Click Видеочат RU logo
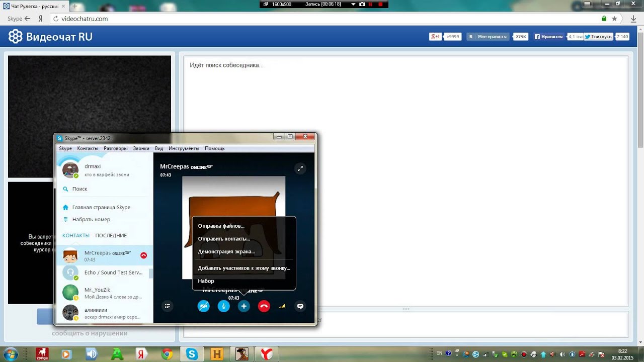 point(50,37)
